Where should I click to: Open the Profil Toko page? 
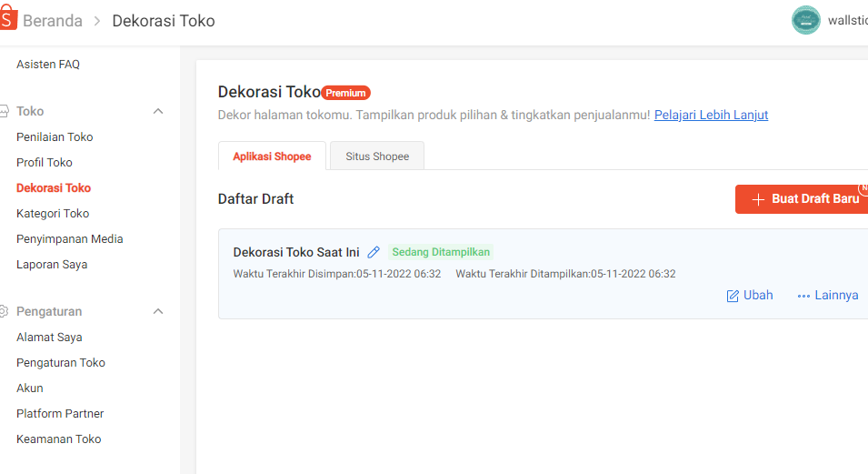click(x=45, y=163)
